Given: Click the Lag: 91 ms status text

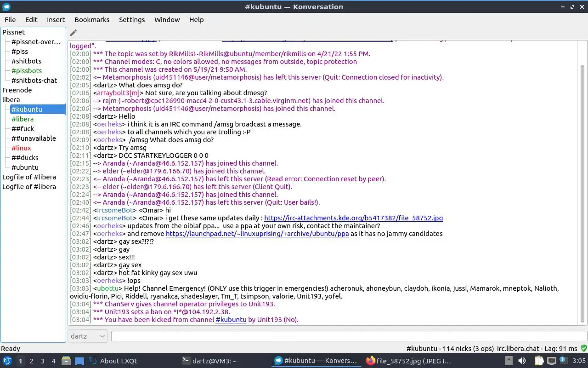Looking at the screenshot, I should pyautogui.click(x=561, y=349).
